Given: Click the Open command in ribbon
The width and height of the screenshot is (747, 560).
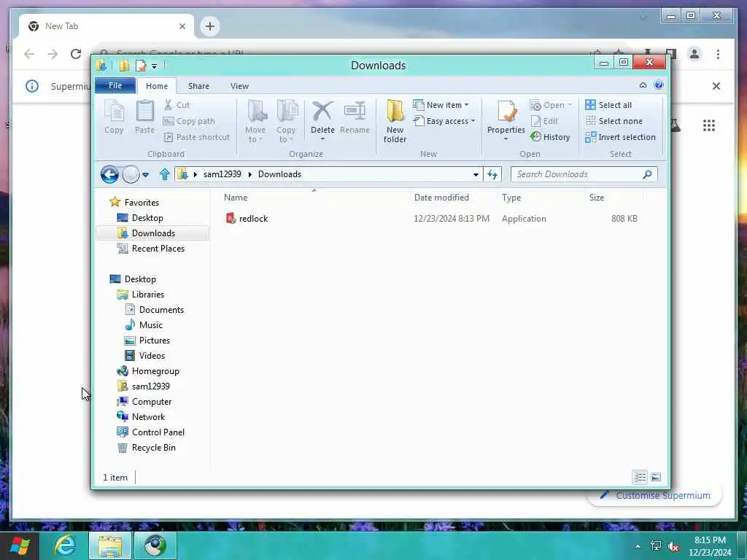Looking at the screenshot, I should pyautogui.click(x=551, y=105).
